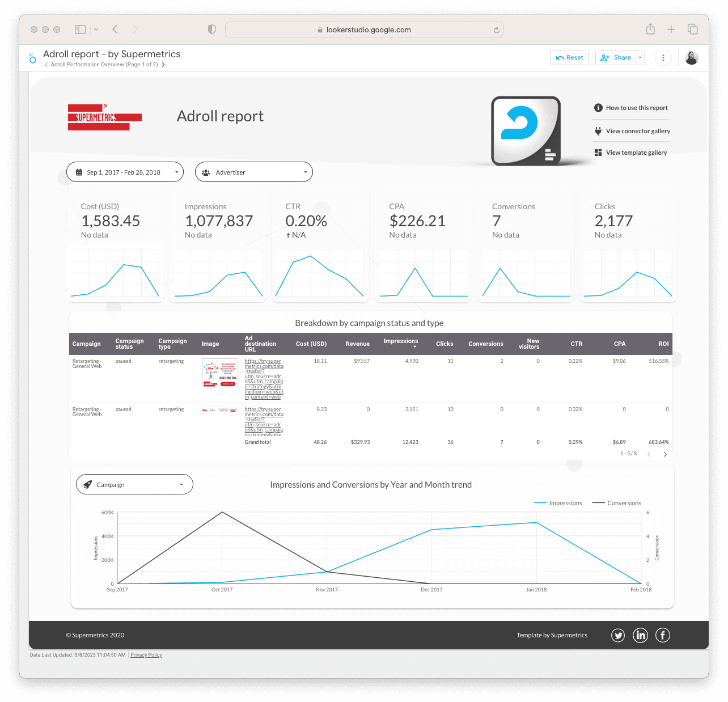Click the info icon beside How to use
This screenshot has width=728, height=702.
(598, 108)
